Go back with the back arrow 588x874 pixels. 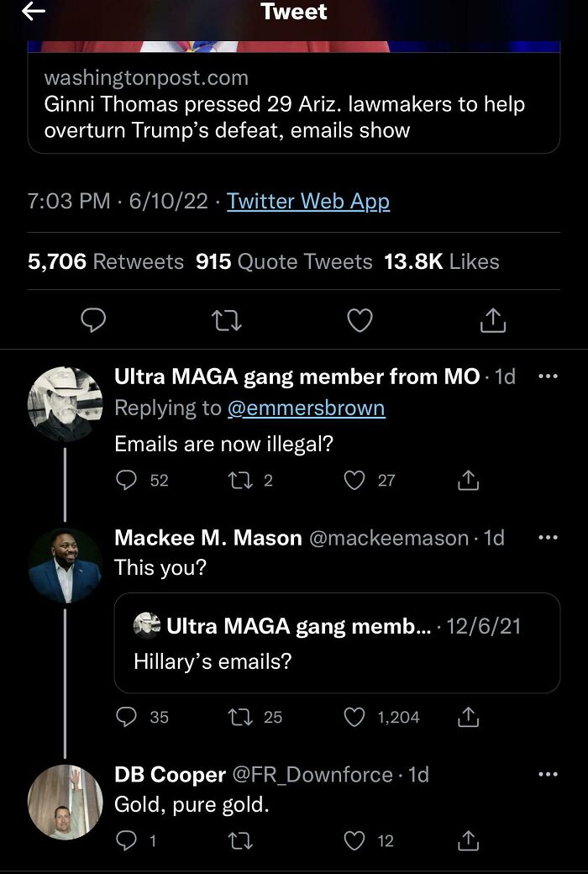click(32, 12)
